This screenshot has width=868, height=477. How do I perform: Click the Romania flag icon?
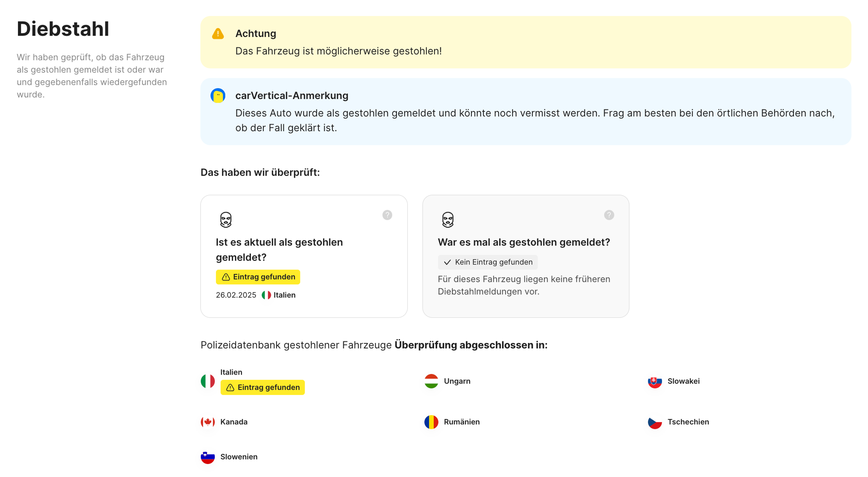(431, 422)
